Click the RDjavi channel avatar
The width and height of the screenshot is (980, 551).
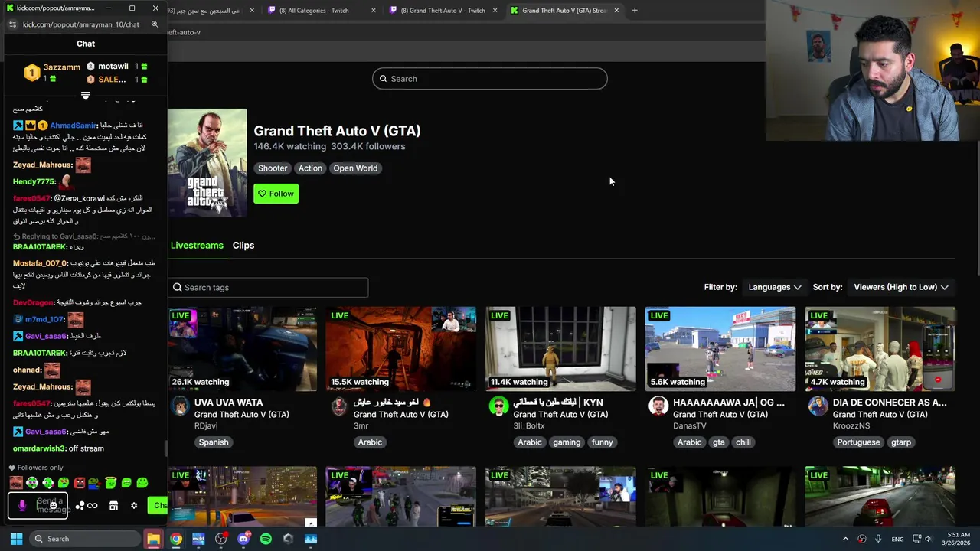180,406
